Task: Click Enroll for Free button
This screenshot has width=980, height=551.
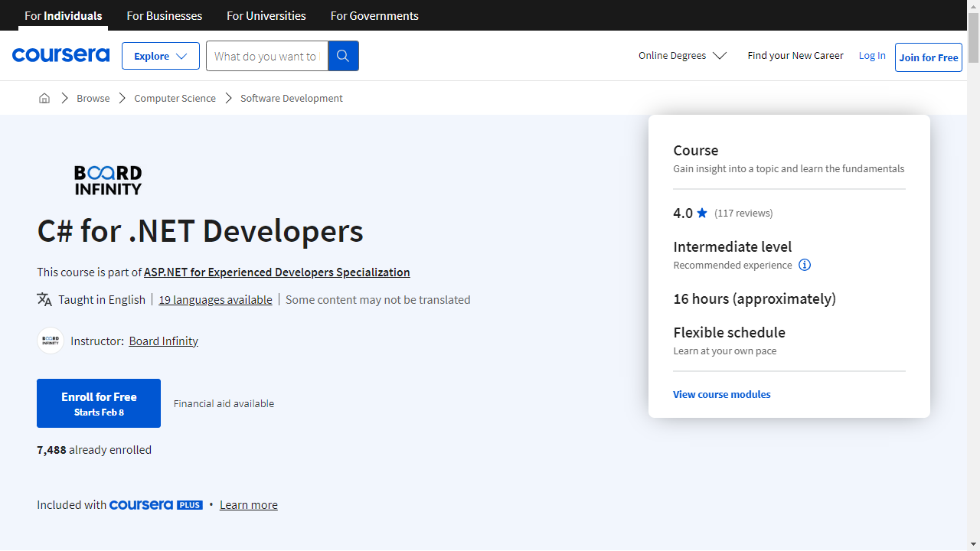Action: pos(99,403)
